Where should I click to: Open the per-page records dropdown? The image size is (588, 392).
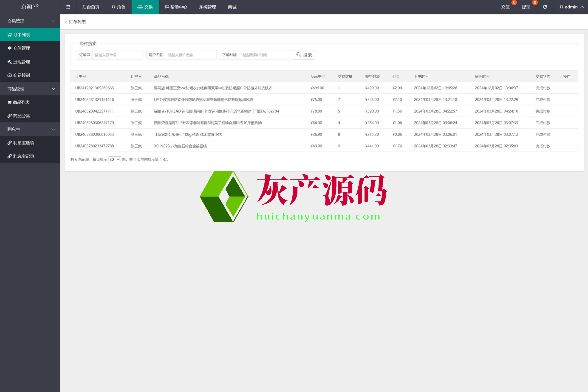[x=115, y=160]
